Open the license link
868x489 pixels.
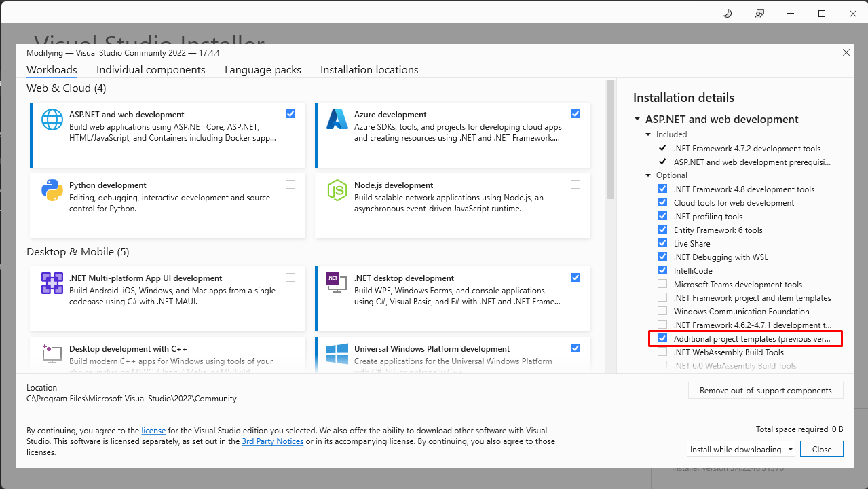pyautogui.click(x=153, y=431)
